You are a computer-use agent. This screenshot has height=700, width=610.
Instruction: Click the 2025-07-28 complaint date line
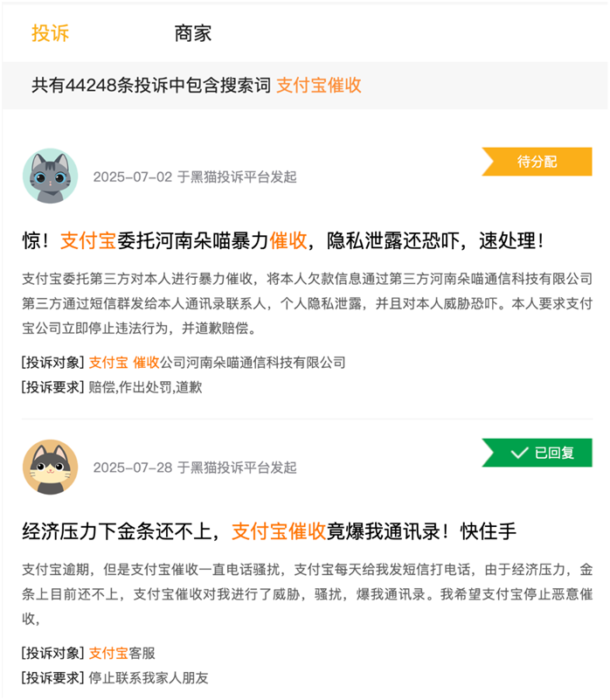(x=195, y=468)
